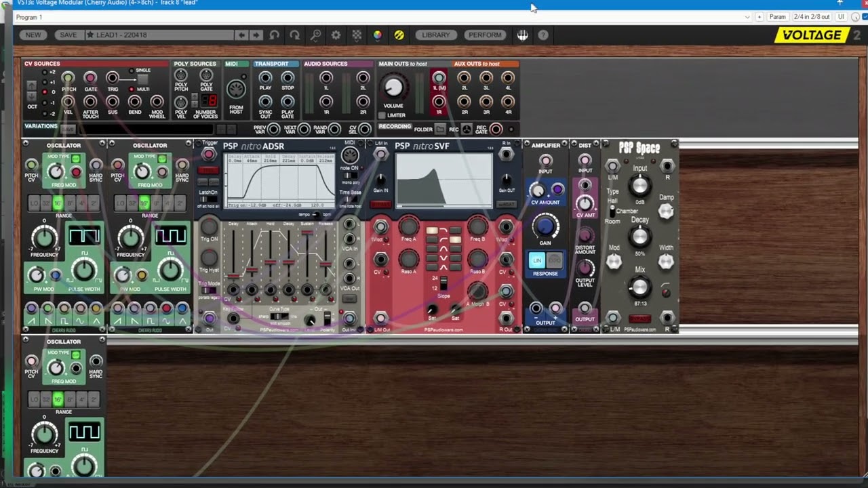
Task: Click the PSP Space Decay knob
Action: [639, 237]
